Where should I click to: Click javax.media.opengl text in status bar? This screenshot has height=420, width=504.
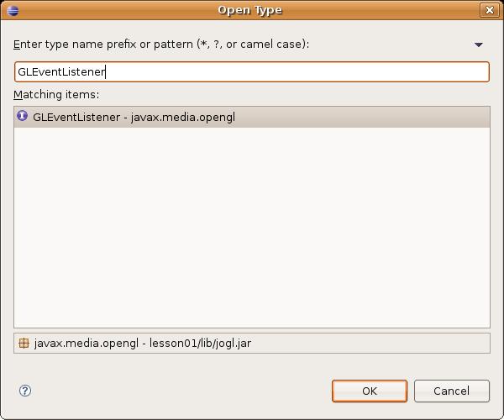click(87, 344)
